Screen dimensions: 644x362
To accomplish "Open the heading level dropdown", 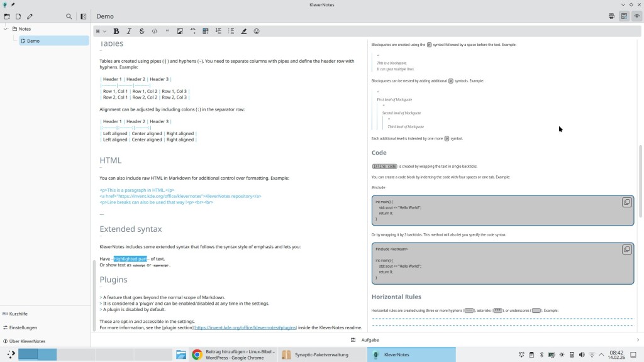I will [101, 31].
